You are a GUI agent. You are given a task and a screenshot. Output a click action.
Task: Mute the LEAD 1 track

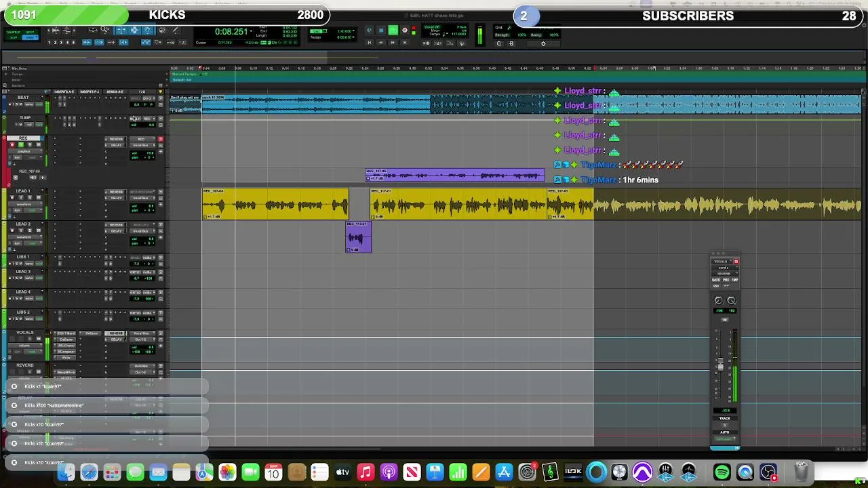pos(39,197)
